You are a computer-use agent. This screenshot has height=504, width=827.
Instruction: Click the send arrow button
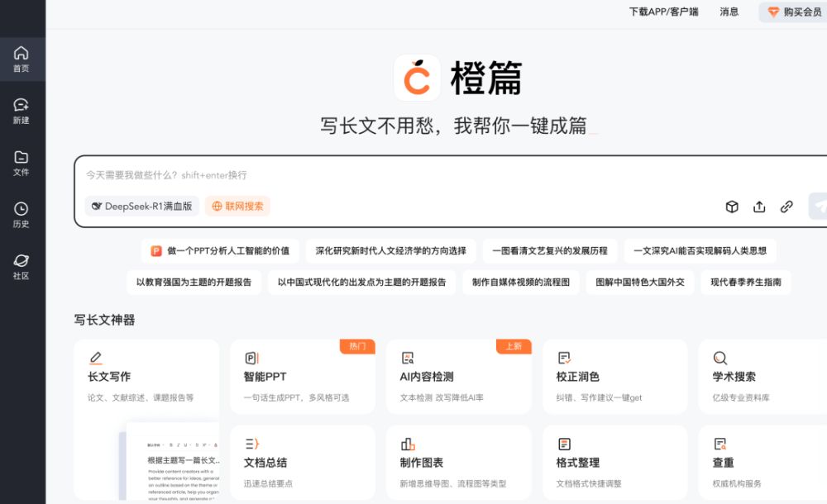[x=818, y=206]
